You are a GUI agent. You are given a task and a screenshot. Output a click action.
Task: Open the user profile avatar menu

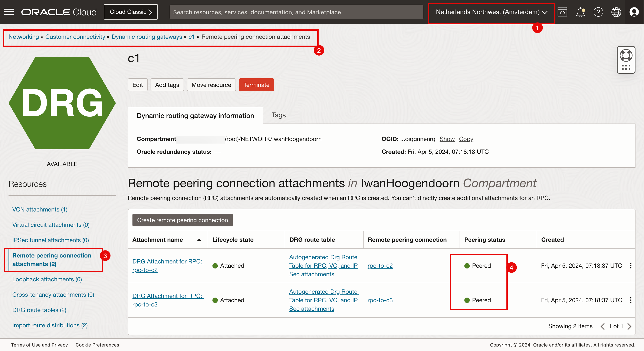tap(634, 12)
